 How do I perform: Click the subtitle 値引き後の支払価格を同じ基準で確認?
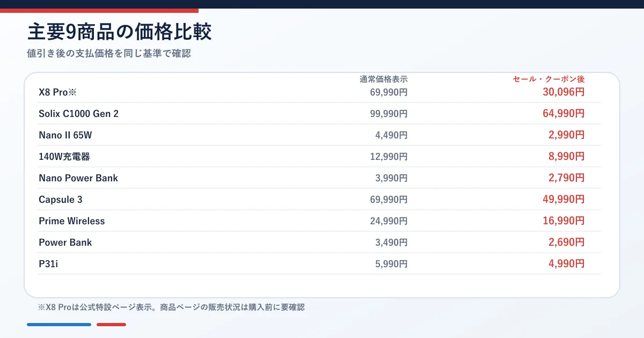109,54
